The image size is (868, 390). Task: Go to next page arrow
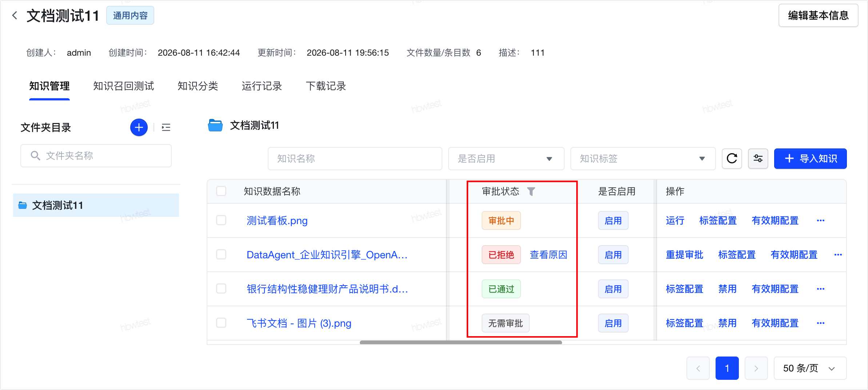tap(756, 368)
